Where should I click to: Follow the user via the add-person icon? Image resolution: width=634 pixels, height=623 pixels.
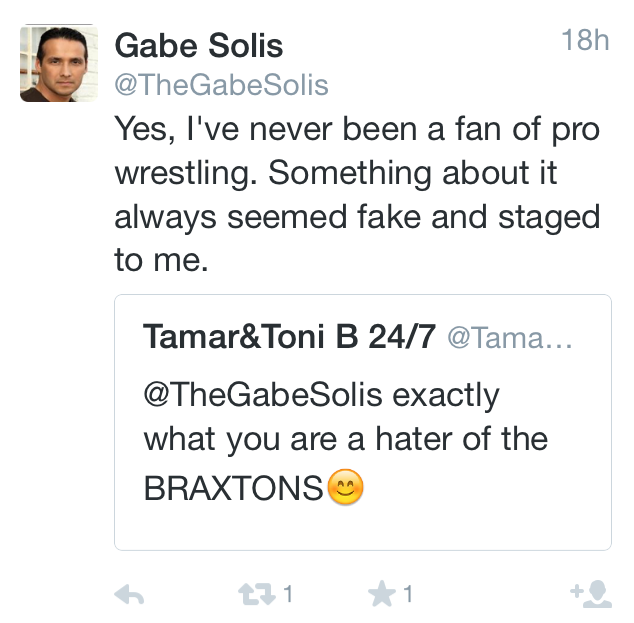(x=590, y=595)
